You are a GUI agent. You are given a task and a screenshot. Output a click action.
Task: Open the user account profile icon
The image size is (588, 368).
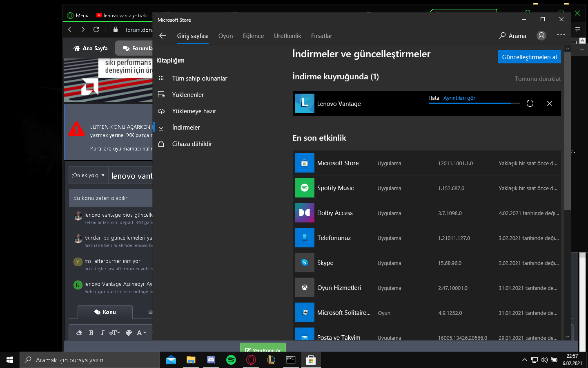tap(541, 36)
